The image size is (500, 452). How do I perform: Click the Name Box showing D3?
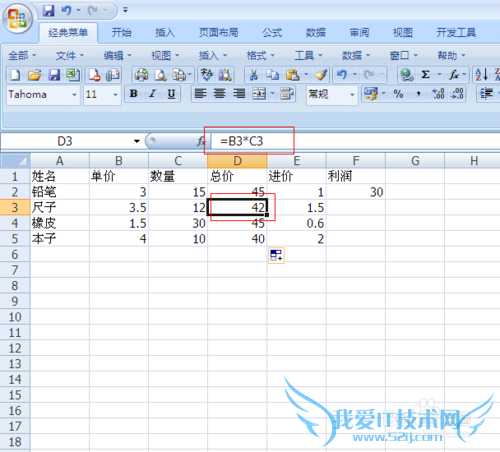point(65,141)
